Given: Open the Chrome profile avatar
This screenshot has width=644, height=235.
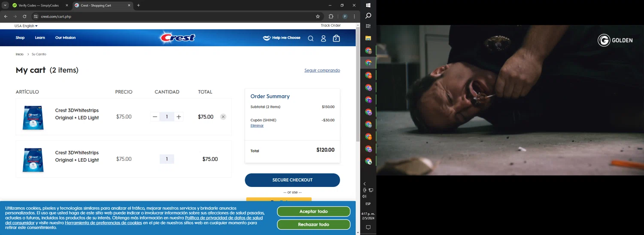Looking at the screenshot, I should pos(345,17).
